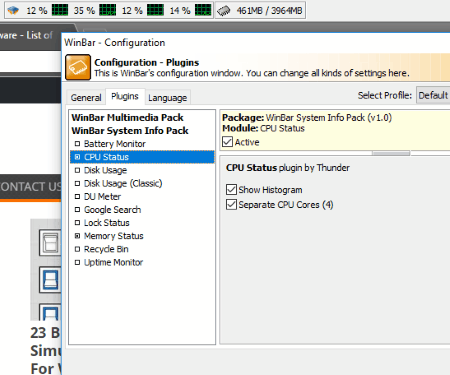Select Memory Status plugin
Screen dimensions: 450x375
(114, 236)
